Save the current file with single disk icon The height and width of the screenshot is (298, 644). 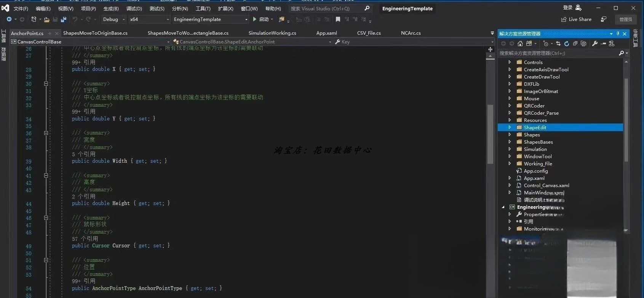(x=55, y=19)
